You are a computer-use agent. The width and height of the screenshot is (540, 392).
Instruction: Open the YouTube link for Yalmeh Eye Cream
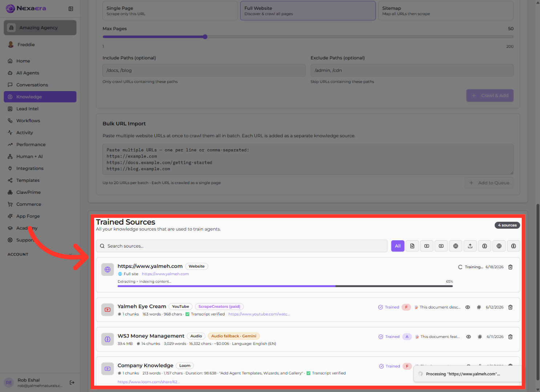point(259,314)
